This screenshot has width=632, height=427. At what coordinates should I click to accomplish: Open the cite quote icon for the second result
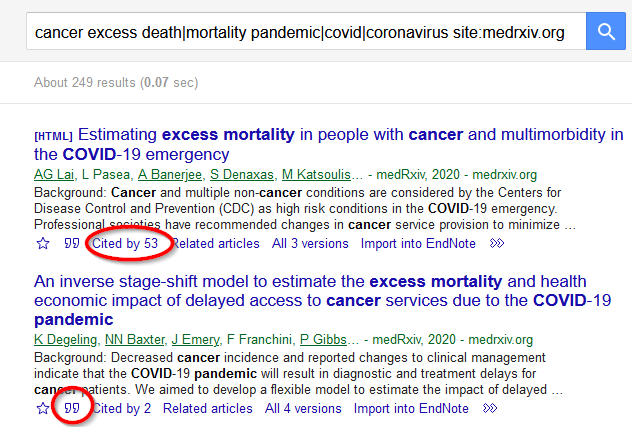click(x=72, y=408)
